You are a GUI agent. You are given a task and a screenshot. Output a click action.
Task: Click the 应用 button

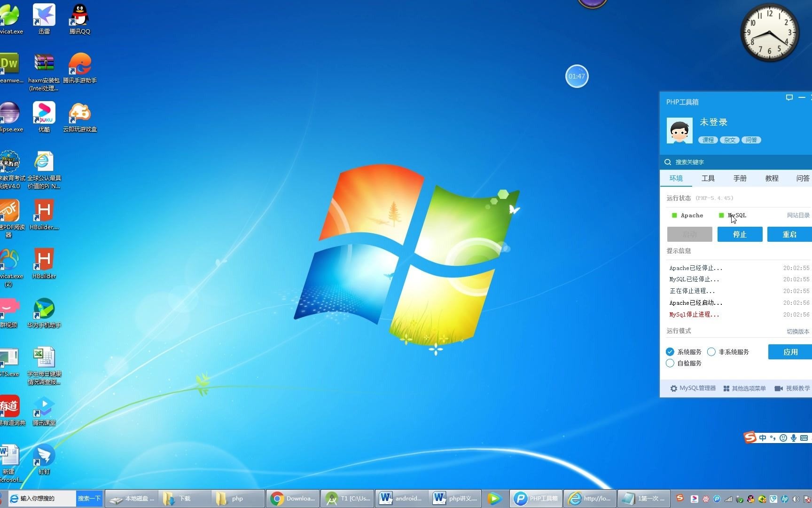click(790, 352)
